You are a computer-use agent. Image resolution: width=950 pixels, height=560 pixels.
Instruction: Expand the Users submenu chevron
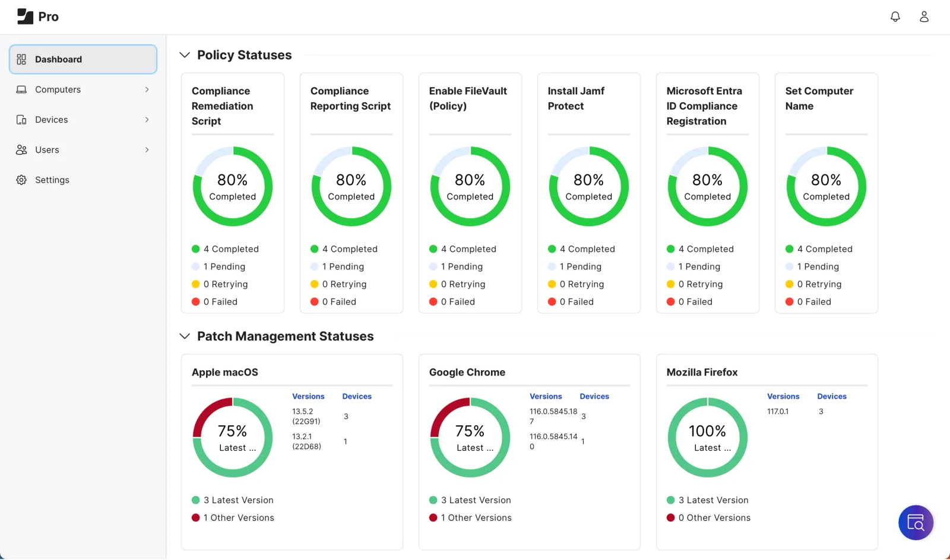tap(147, 150)
